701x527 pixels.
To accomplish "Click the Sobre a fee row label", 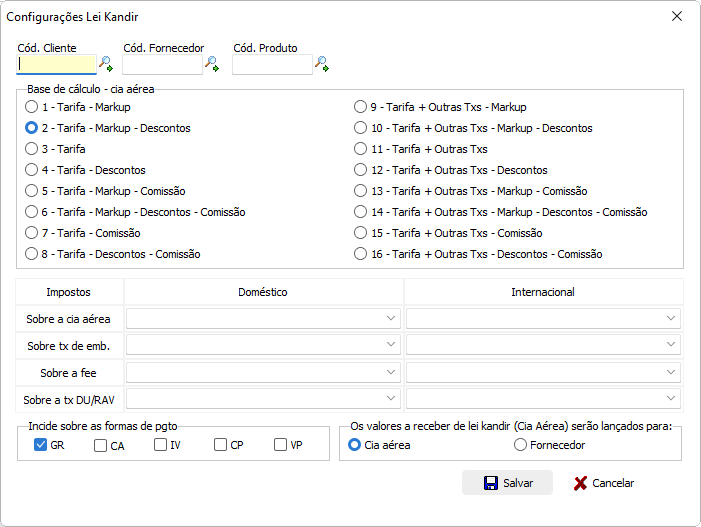I will 68,373.
